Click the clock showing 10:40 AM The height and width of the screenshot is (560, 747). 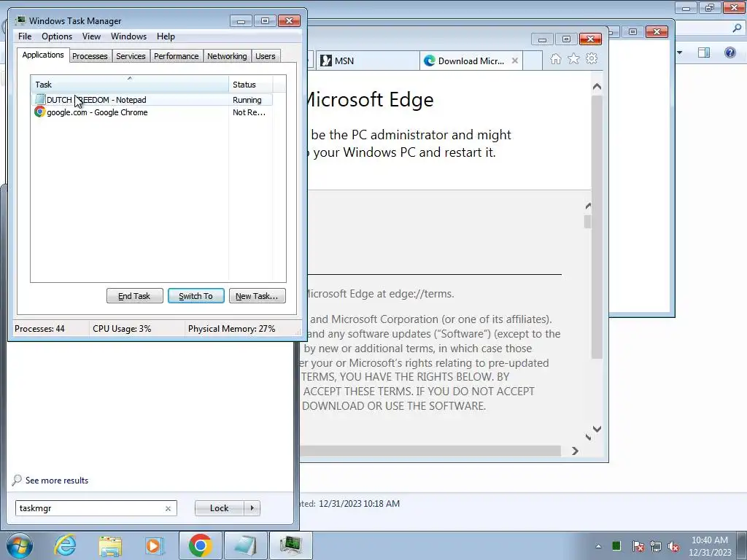pos(709,540)
